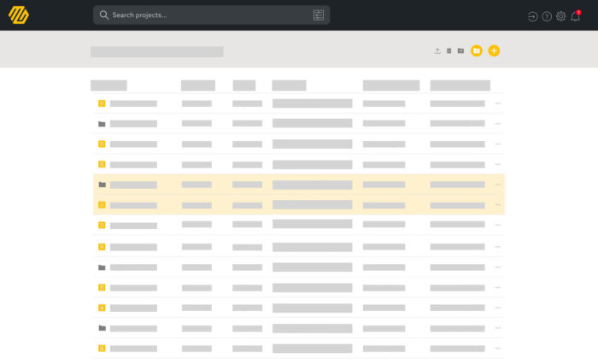Click the yellow new folder button

coord(477,51)
